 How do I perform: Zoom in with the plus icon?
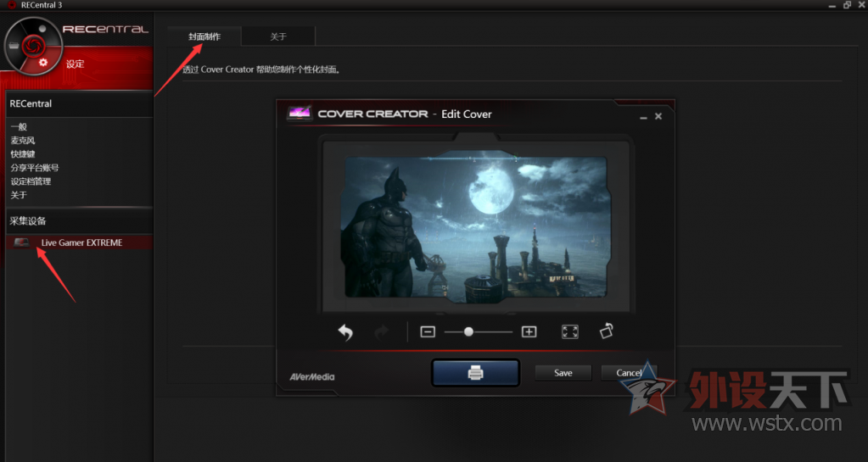pyautogui.click(x=529, y=331)
